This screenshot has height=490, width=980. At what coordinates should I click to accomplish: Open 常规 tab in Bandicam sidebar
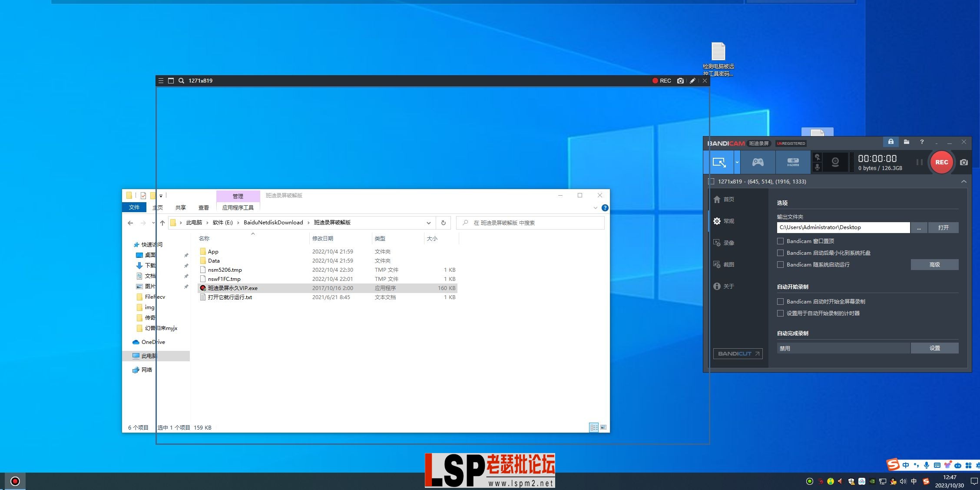724,221
